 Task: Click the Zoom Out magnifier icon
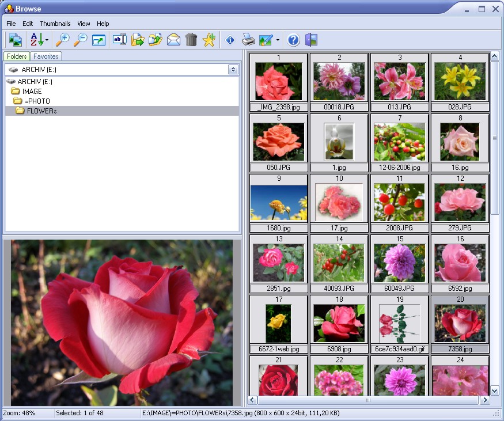[x=81, y=40]
